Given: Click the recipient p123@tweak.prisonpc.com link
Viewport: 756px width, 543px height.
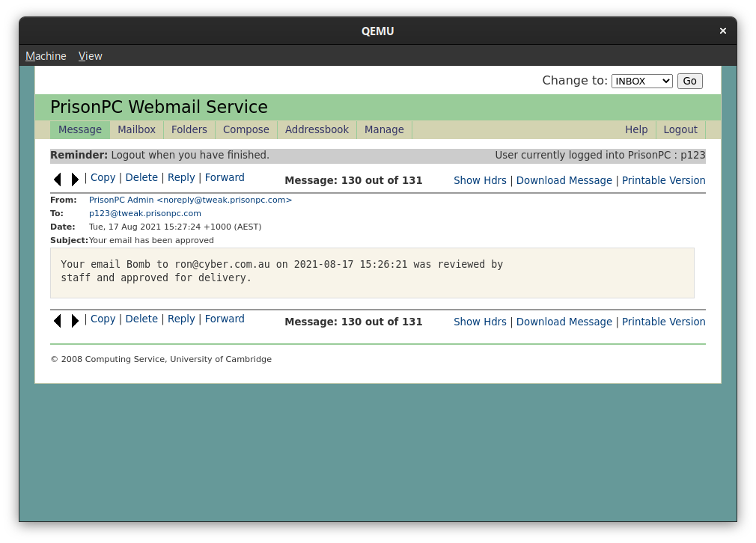Looking at the screenshot, I should pyautogui.click(x=145, y=213).
